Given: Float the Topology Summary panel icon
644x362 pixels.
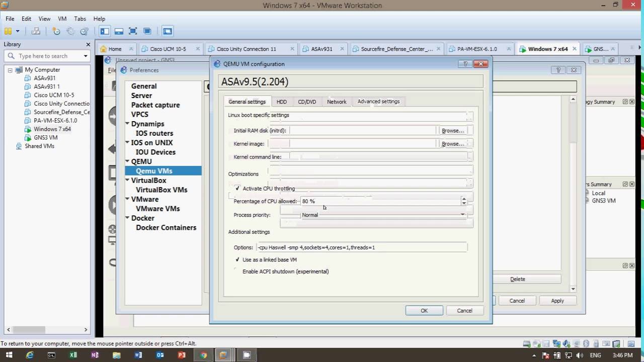Looking at the screenshot, I should tap(625, 102).
